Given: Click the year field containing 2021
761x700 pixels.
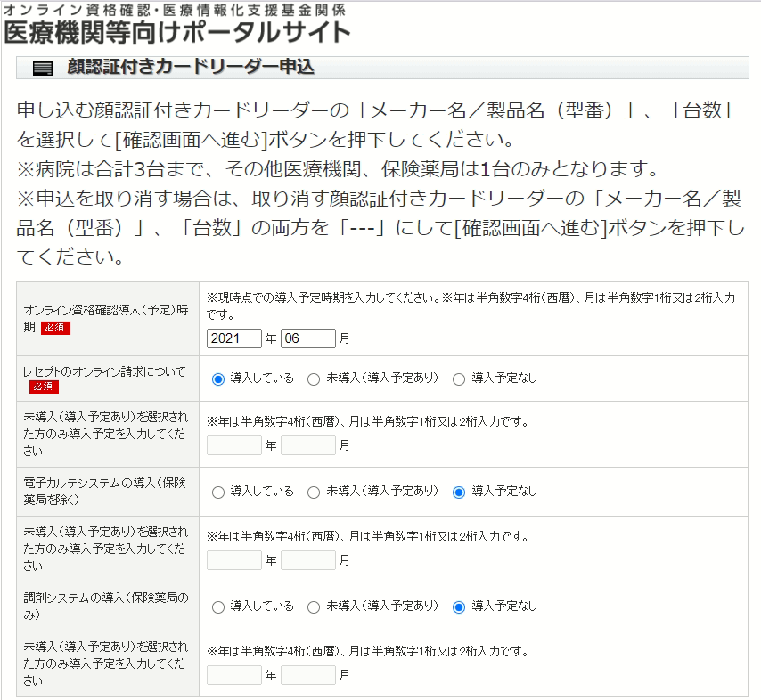Looking at the screenshot, I should click(233, 338).
